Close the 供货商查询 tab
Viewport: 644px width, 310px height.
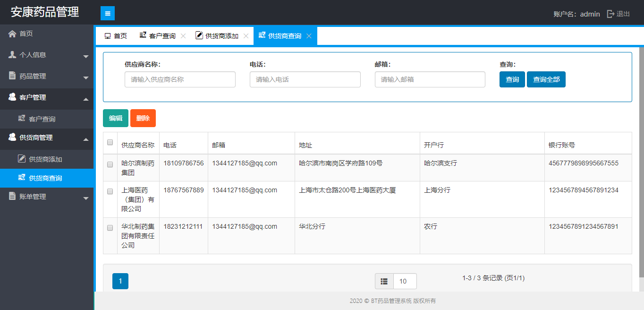pos(309,36)
